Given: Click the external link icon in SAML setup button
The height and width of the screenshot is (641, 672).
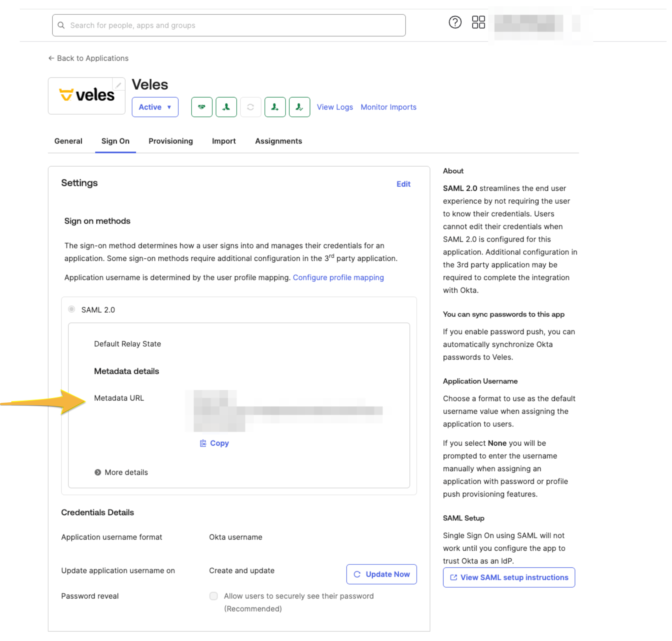Looking at the screenshot, I should (453, 578).
